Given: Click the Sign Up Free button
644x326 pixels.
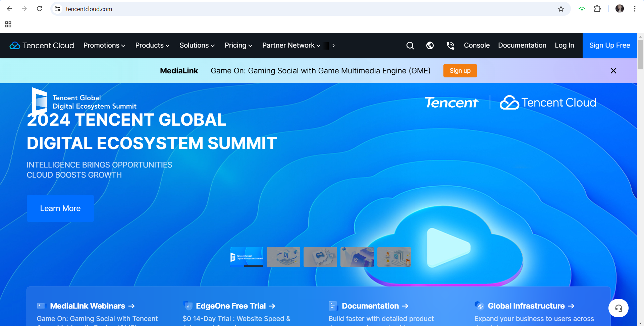Looking at the screenshot, I should 610,45.
